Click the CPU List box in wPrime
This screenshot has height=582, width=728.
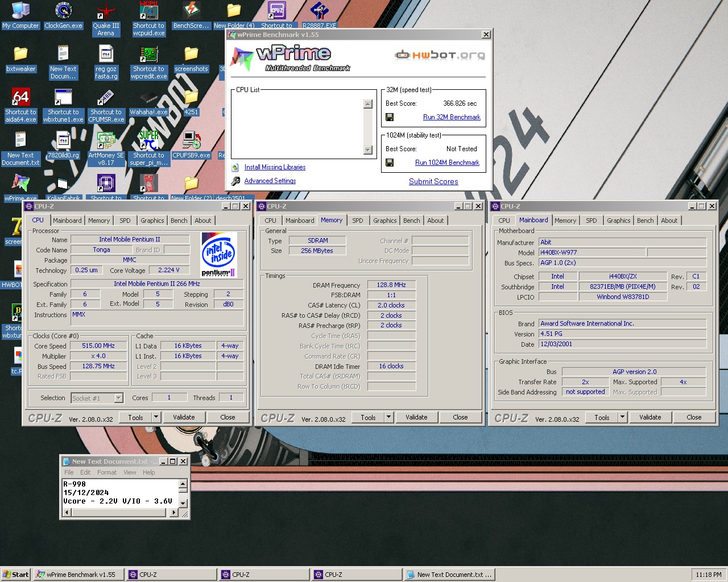click(x=304, y=124)
